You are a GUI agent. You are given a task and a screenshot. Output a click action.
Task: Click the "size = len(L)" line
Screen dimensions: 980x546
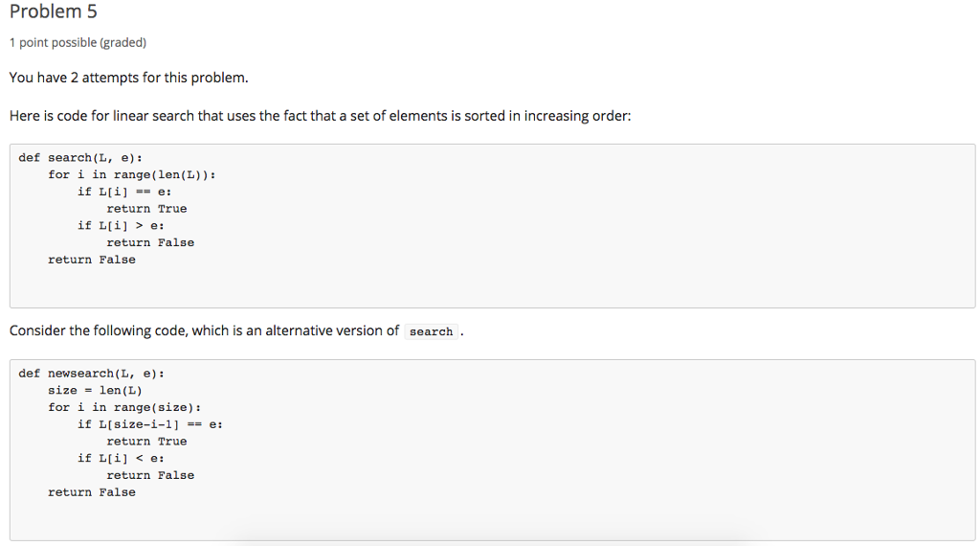(x=95, y=390)
